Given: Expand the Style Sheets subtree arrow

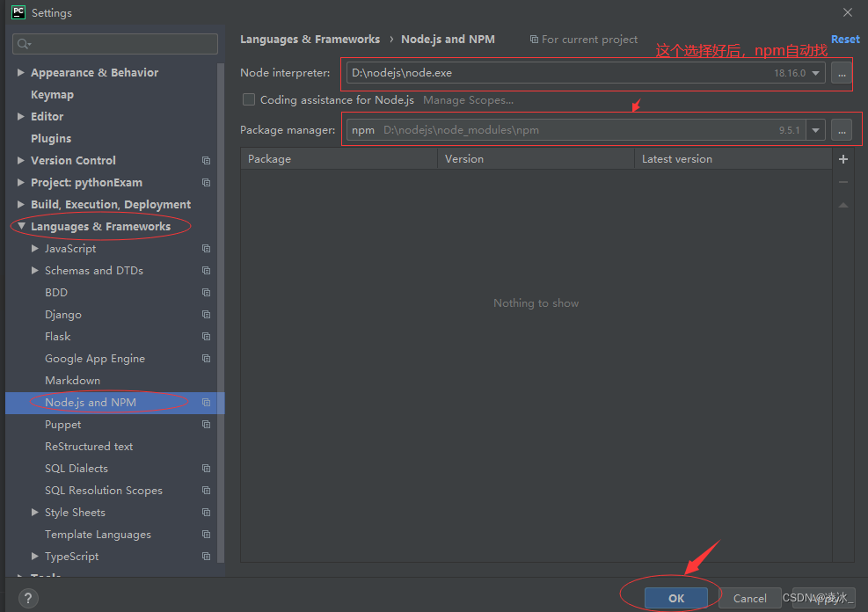Looking at the screenshot, I should click(35, 513).
